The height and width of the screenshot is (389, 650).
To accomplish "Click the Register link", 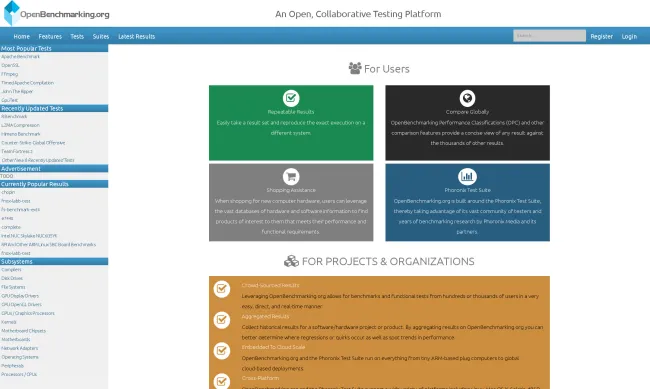I will coord(601,36).
